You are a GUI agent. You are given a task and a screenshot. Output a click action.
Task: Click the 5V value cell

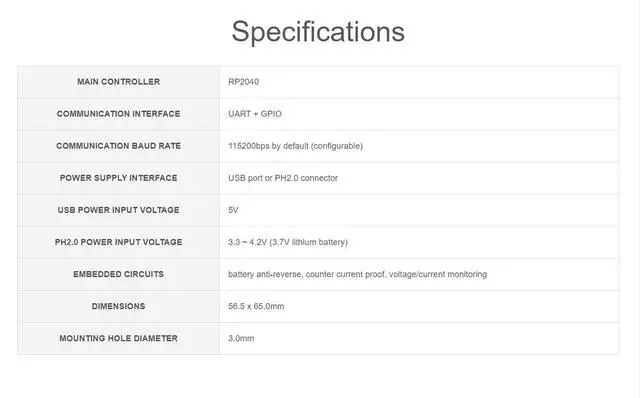click(x=419, y=210)
